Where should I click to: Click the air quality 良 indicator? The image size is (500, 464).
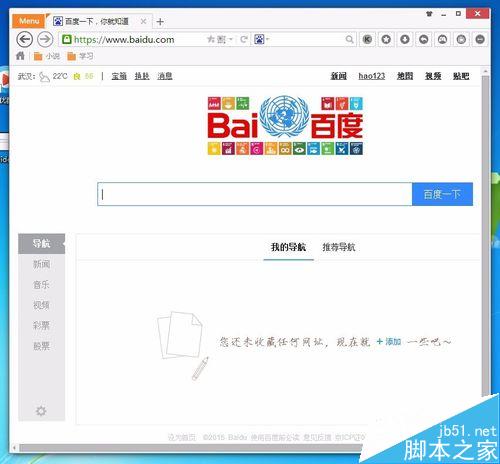click(77, 77)
